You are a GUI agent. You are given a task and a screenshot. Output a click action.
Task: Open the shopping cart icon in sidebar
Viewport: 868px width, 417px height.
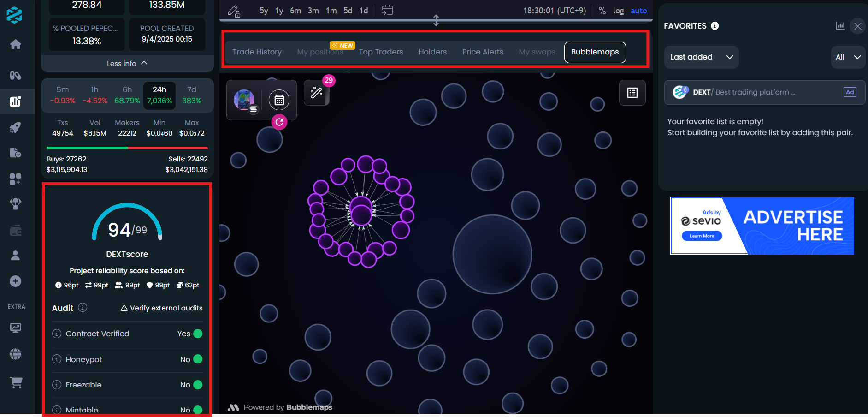pos(16,382)
